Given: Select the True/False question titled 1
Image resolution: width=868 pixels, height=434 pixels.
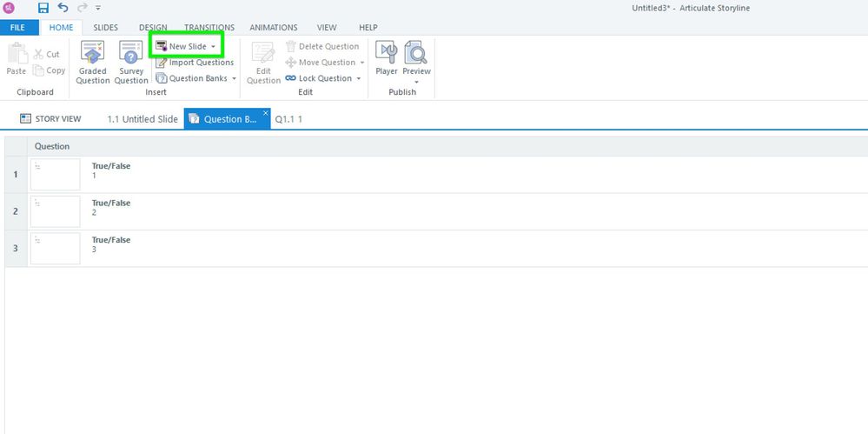Looking at the screenshot, I should pos(111,170).
